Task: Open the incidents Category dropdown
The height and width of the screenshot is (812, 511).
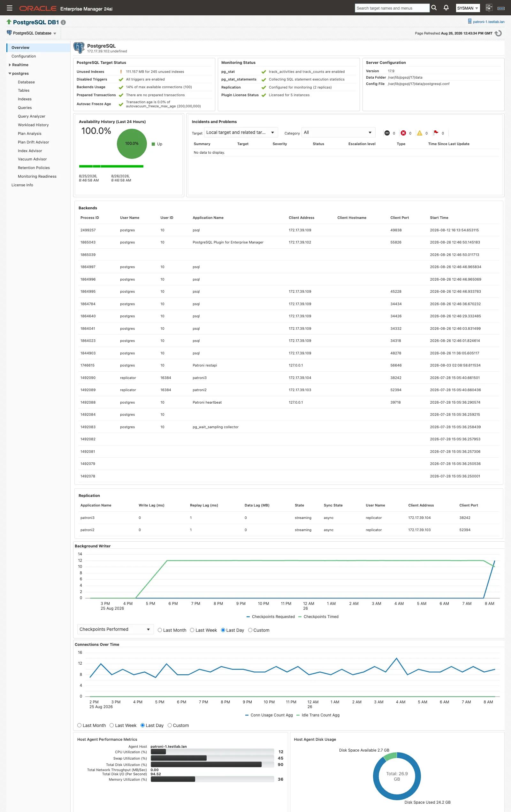Action: click(338, 133)
